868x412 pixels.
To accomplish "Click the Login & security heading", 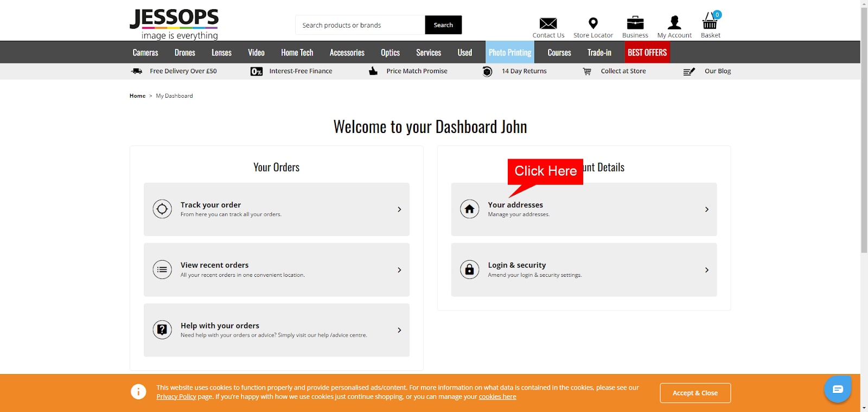I will coord(516,265).
